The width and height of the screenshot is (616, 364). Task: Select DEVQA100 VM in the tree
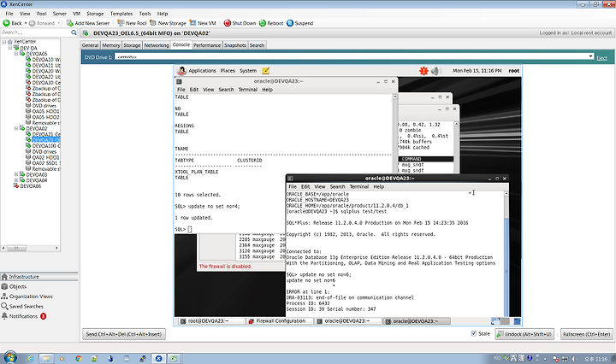click(46, 146)
